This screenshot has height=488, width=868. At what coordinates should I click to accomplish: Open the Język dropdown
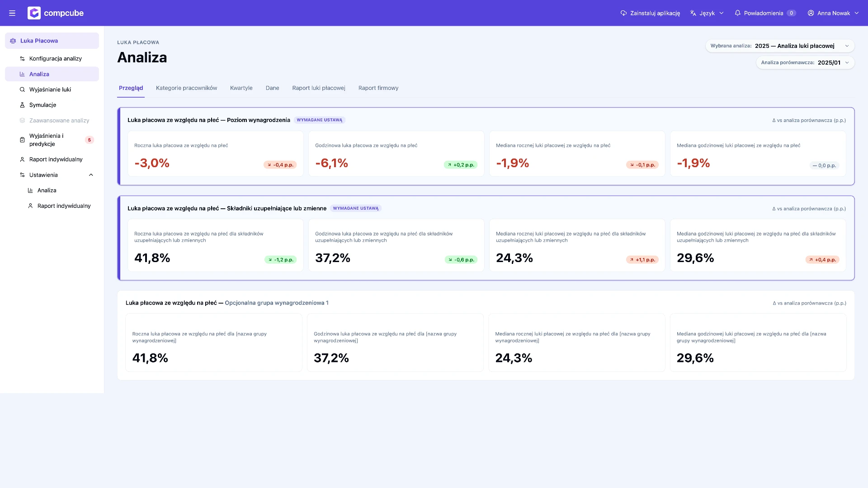pos(707,13)
